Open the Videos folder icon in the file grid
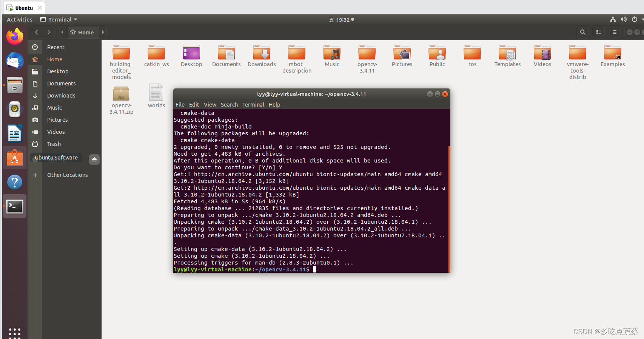This screenshot has width=644, height=339. 542,56
